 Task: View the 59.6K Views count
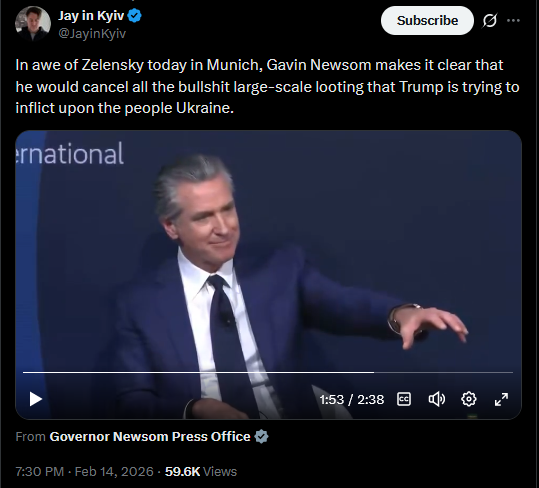point(201,472)
